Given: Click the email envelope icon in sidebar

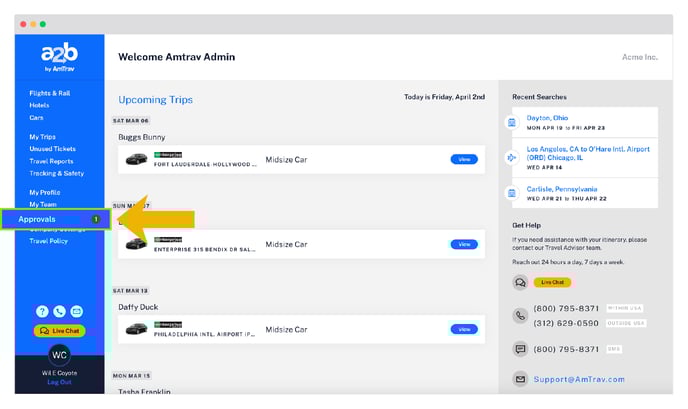Looking at the screenshot, I should [77, 311].
